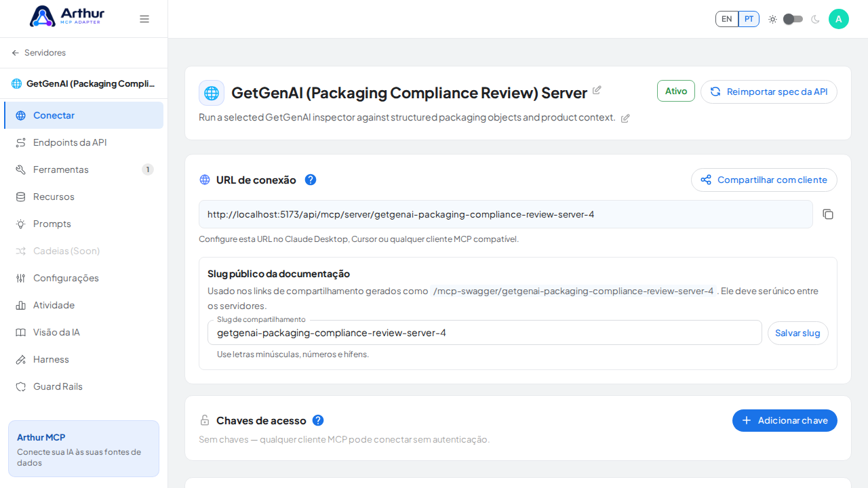868x488 pixels.
Task: Open help for URL de conexão
Action: point(311,180)
